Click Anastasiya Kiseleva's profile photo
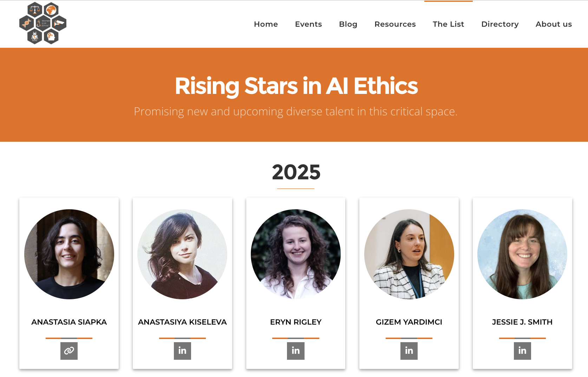Image resolution: width=588 pixels, height=377 pixels. 182,254
